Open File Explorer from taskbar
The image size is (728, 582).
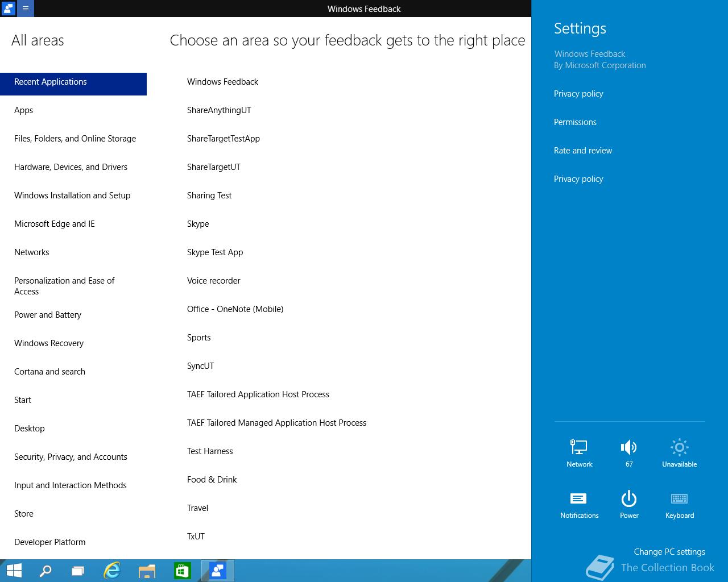pos(147,571)
